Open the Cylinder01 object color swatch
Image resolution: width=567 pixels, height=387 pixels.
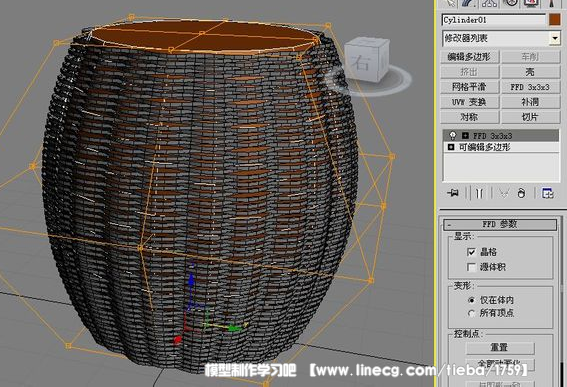click(x=554, y=20)
